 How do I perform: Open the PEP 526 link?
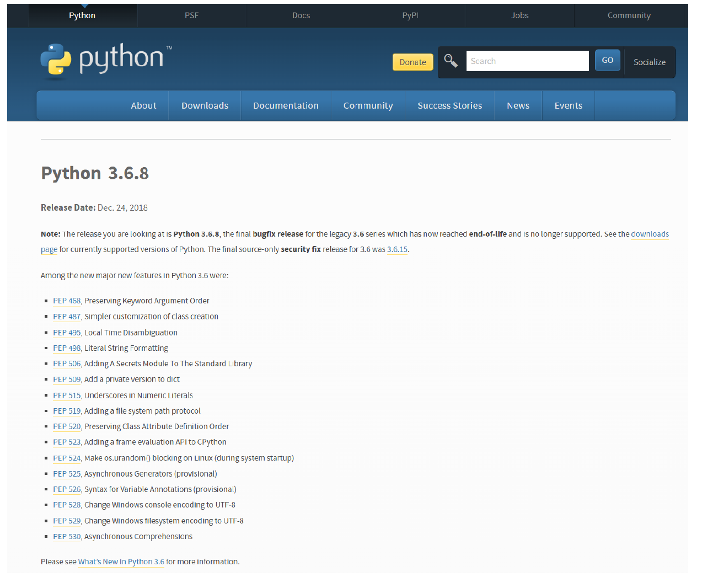pyautogui.click(x=67, y=489)
